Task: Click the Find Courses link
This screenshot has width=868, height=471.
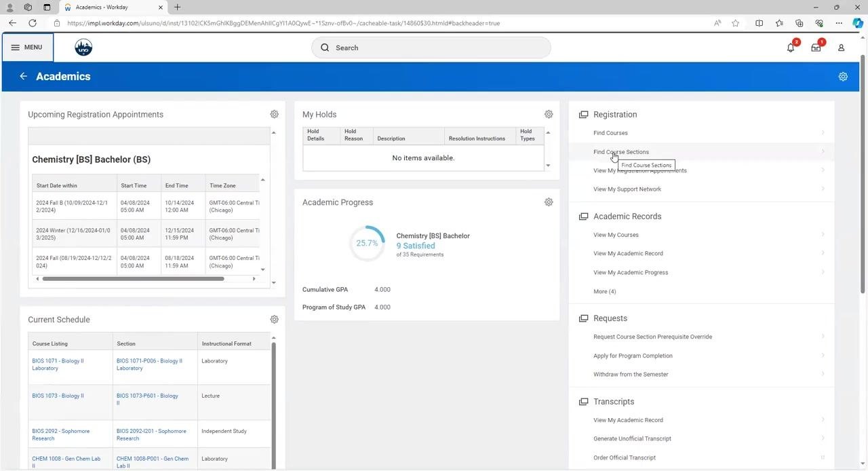Action: point(610,133)
